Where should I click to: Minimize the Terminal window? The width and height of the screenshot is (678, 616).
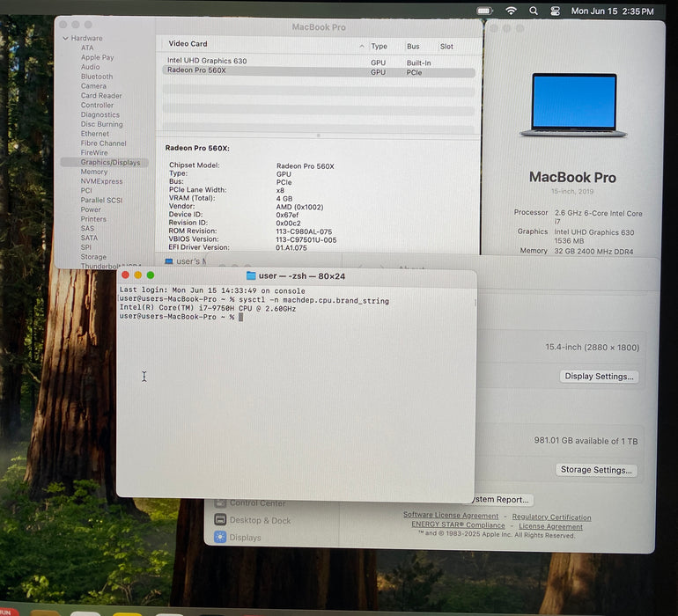[138, 275]
